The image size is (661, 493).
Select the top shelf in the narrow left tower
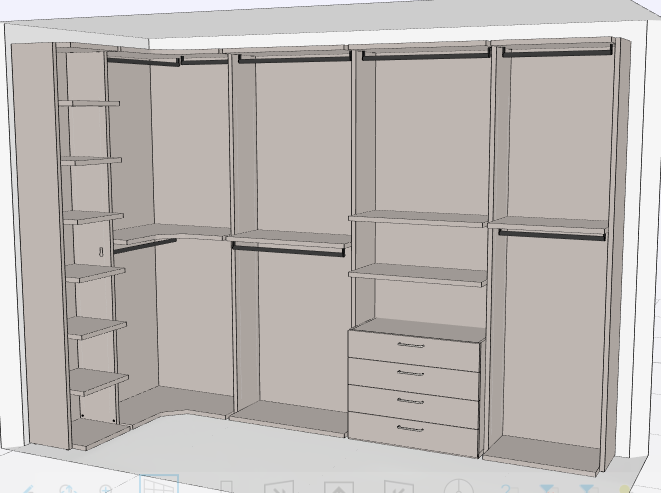coord(89,103)
